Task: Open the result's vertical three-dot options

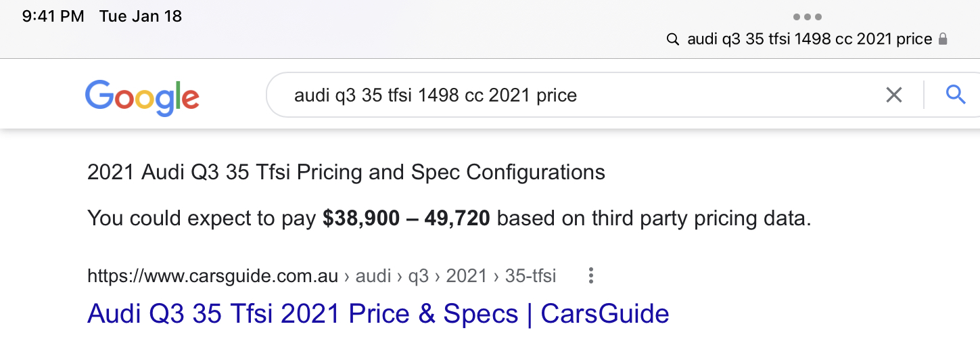Action: [591, 275]
